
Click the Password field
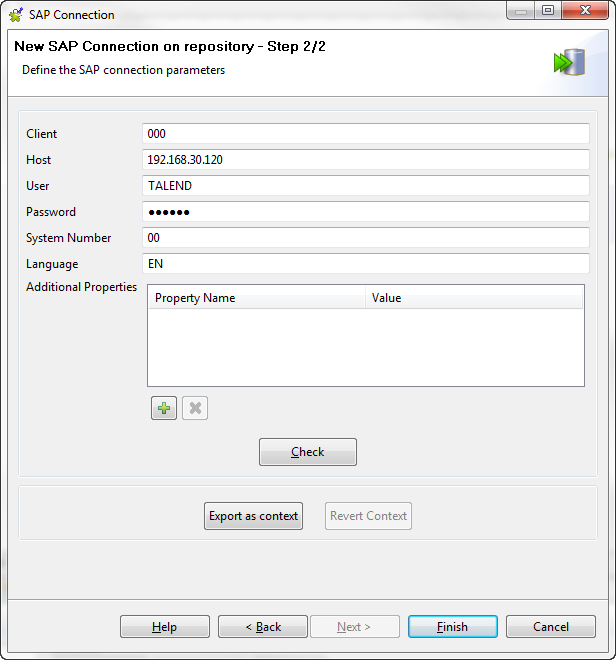click(365, 212)
